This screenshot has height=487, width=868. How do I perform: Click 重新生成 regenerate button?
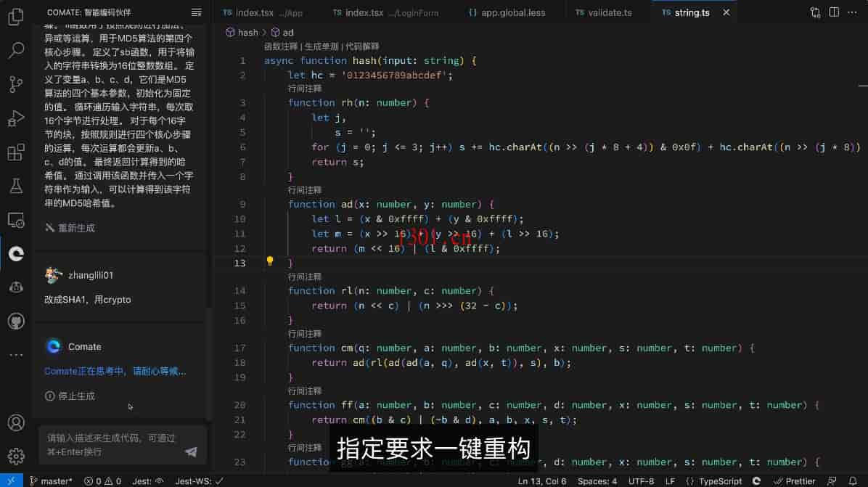[x=70, y=228]
